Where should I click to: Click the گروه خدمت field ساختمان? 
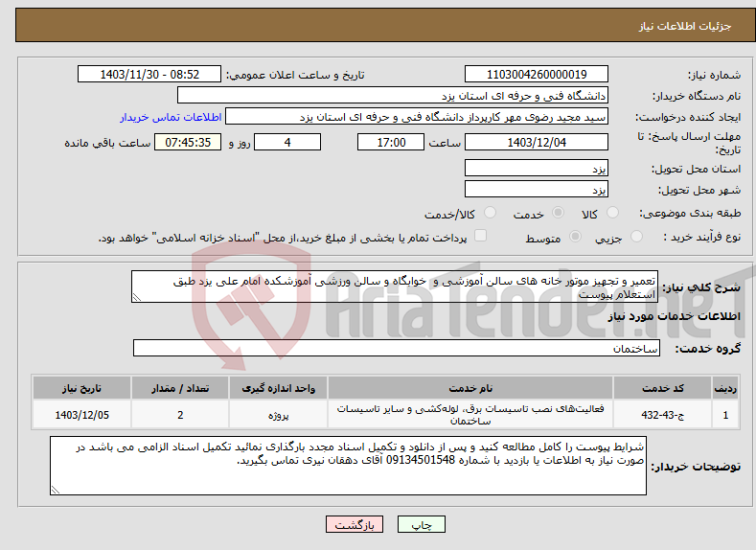[x=397, y=348]
